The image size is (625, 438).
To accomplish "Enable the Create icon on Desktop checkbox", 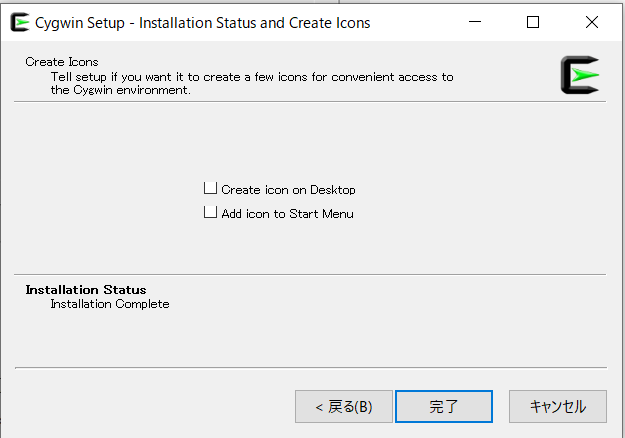I will (210, 188).
